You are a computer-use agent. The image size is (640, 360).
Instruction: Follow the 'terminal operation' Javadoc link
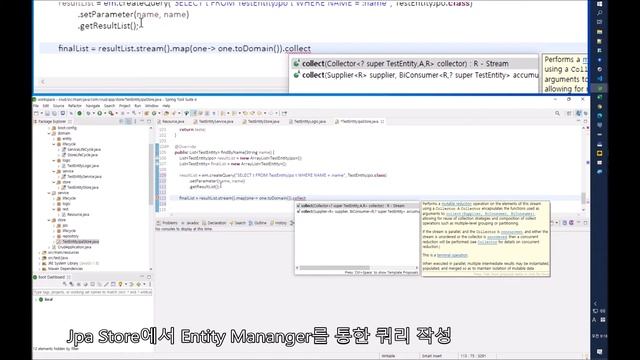(x=452, y=255)
